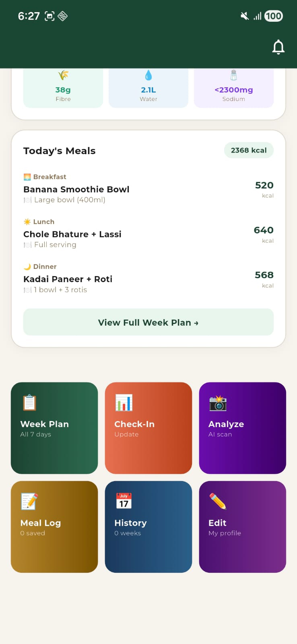Click the 2.1L Water card
Screen dimensions: 297x644
(148, 88)
